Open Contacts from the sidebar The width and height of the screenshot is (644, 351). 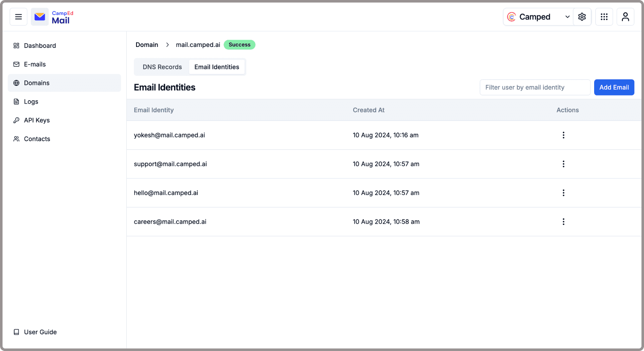point(64,139)
